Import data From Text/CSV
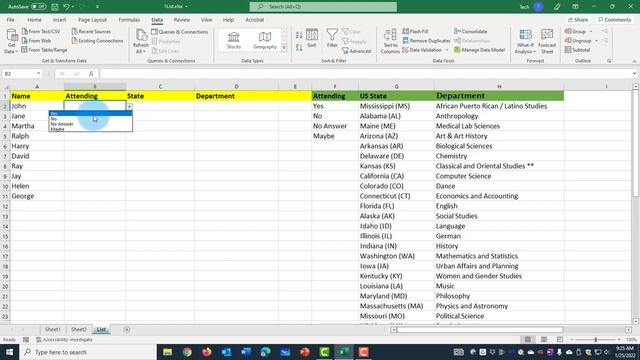The height and width of the screenshot is (360, 640). click(41, 31)
